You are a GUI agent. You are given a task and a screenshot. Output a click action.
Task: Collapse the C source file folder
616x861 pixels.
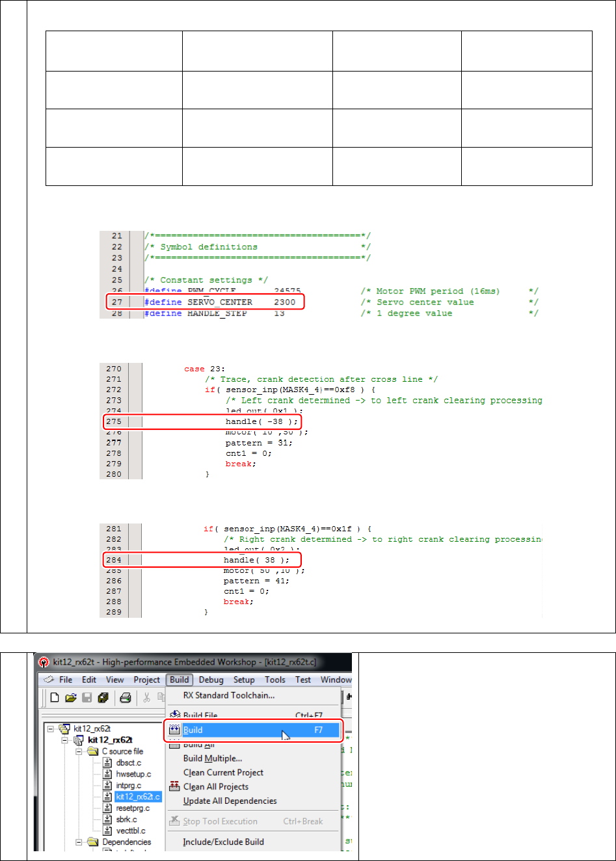tap(79, 751)
